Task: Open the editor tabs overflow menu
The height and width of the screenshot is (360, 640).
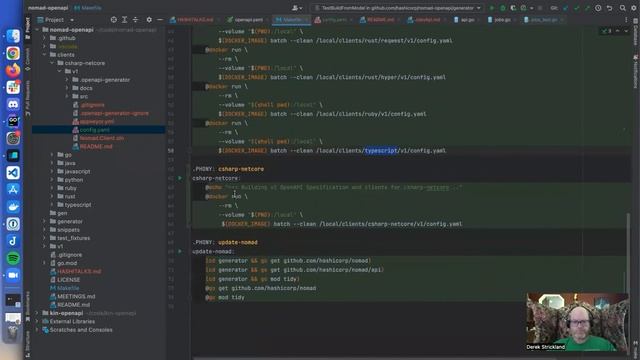Action: point(627,20)
